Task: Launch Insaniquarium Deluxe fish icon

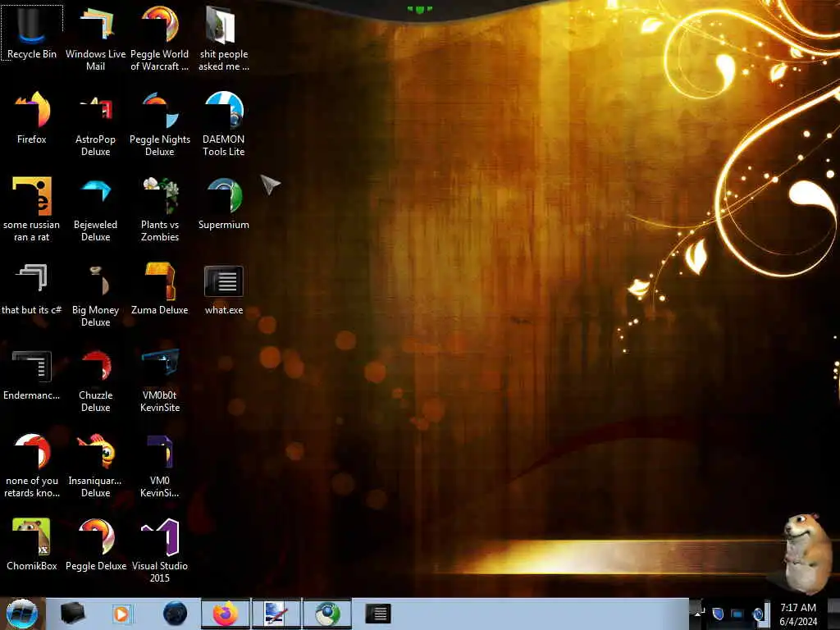Action: coord(95,465)
